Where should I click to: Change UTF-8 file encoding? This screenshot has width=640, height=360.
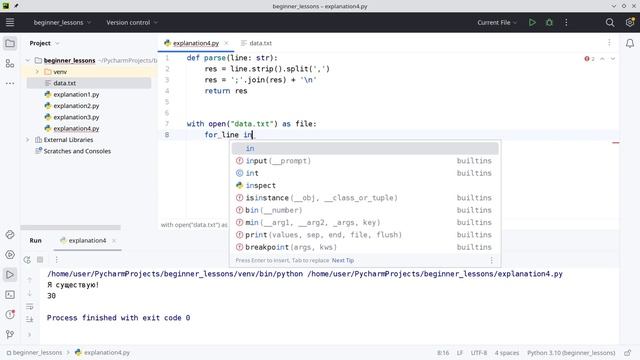tap(479, 353)
